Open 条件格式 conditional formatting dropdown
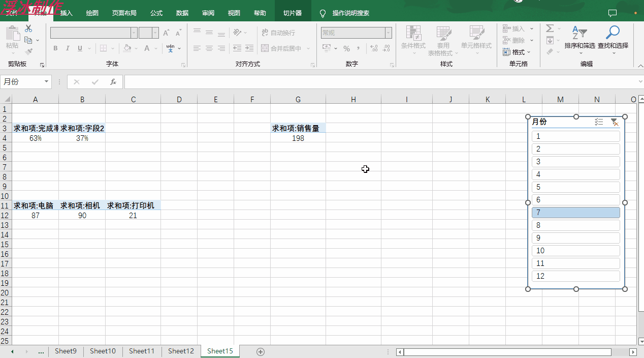The width and height of the screenshot is (644, 358). point(413,41)
